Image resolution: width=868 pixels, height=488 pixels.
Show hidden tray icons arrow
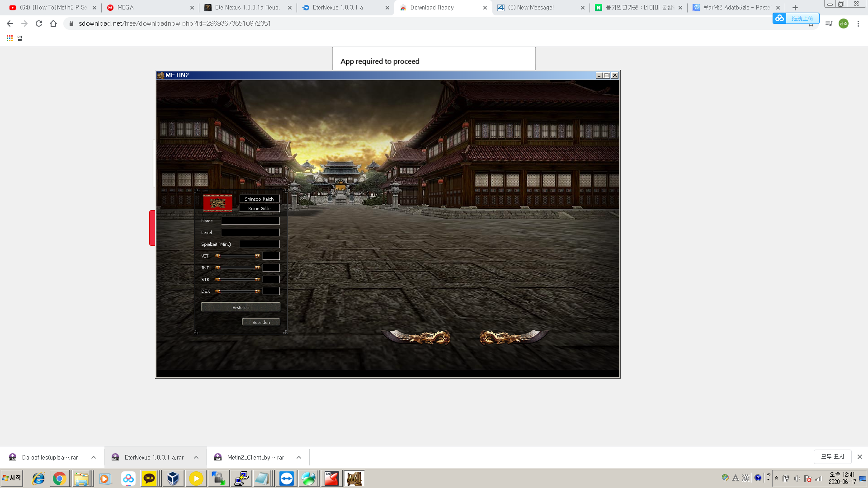pos(776,478)
